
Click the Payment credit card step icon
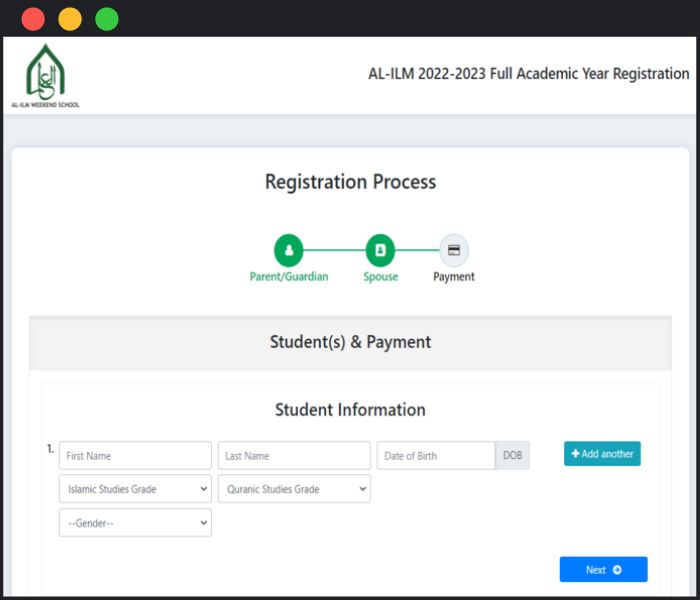pos(453,250)
